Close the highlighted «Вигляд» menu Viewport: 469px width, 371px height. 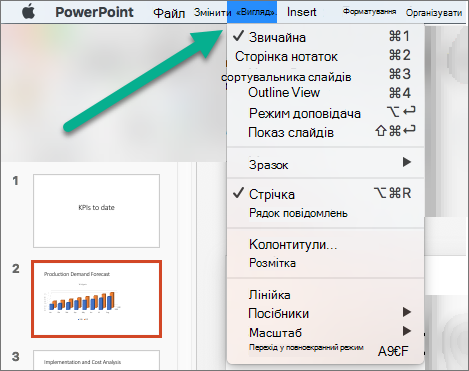tap(252, 12)
